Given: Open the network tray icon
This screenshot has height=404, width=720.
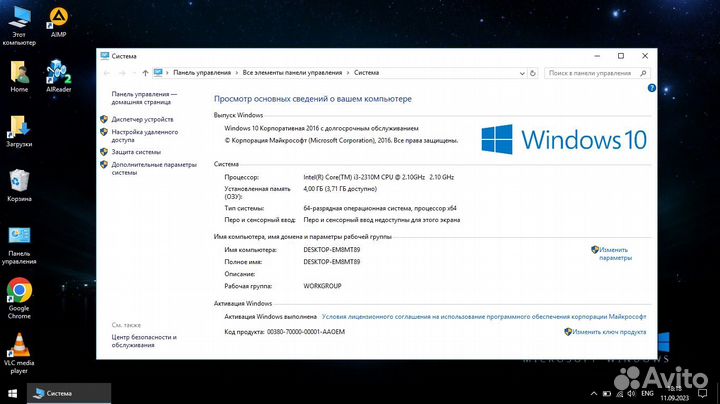Looking at the screenshot, I should (619, 393).
